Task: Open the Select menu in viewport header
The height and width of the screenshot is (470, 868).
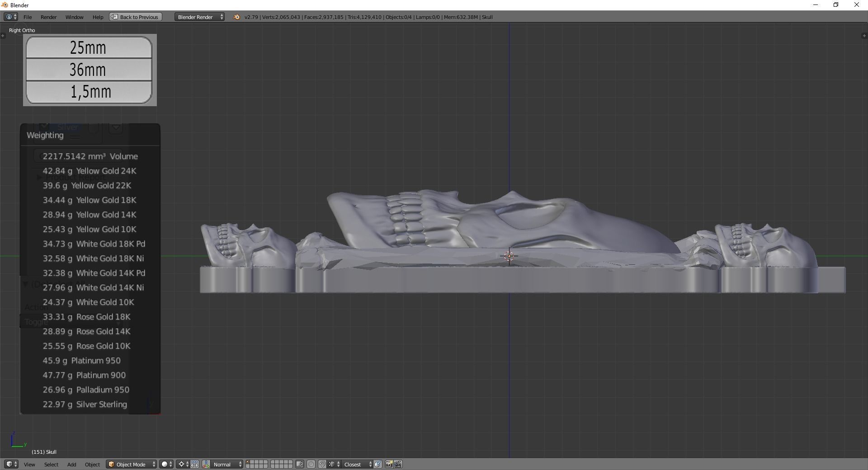Action: click(51, 465)
